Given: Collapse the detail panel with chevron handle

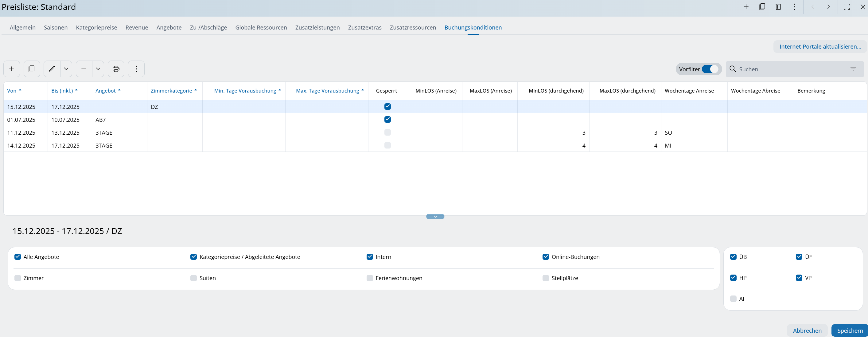Looking at the screenshot, I should click(x=435, y=216).
